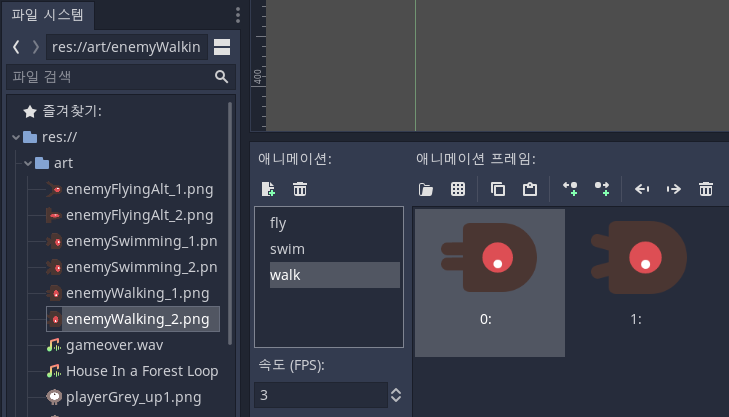Viewport: 729px width, 417px height.
Task: Delete the selected animation
Action: click(300, 189)
